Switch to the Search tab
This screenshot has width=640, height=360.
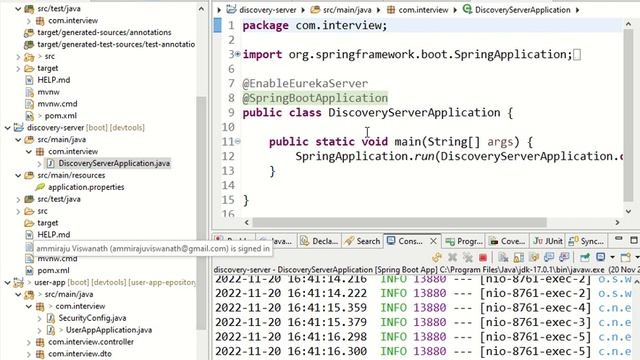click(362, 241)
